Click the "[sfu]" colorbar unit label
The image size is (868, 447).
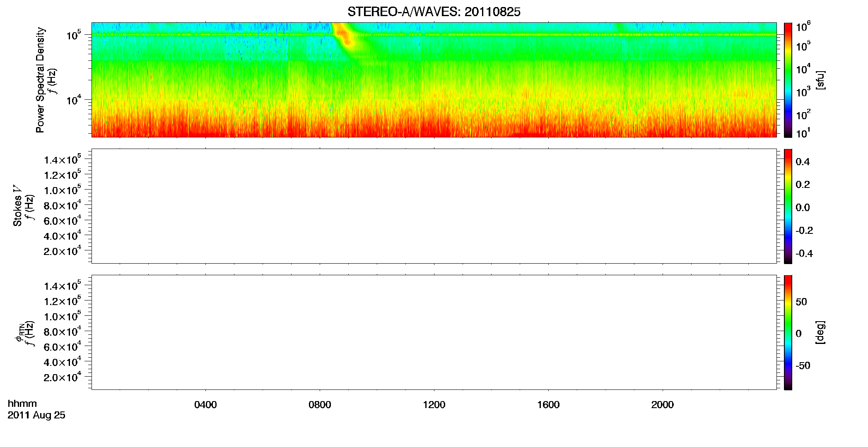click(820, 80)
